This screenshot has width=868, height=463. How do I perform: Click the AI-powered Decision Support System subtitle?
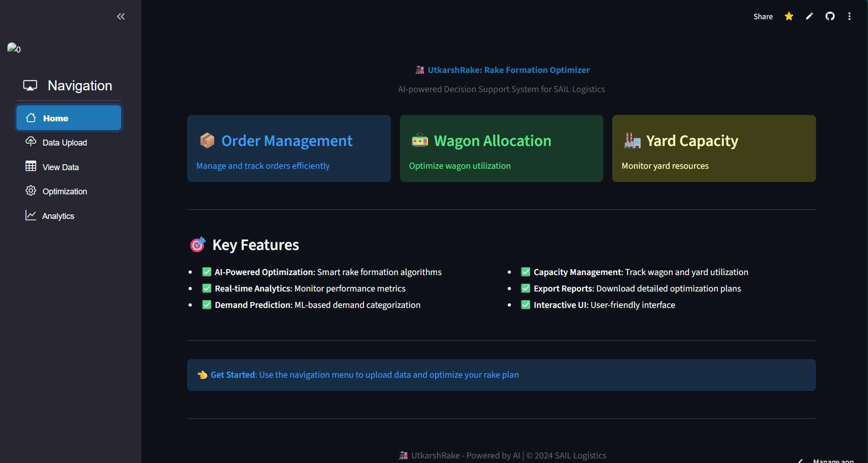501,89
